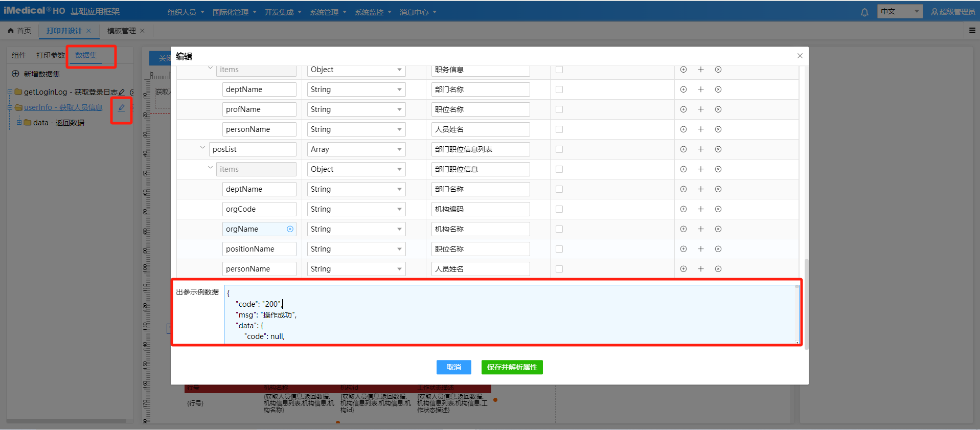The height and width of the screenshot is (430, 980).
Task: Open the 系统管理 menu
Action: coord(328,12)
